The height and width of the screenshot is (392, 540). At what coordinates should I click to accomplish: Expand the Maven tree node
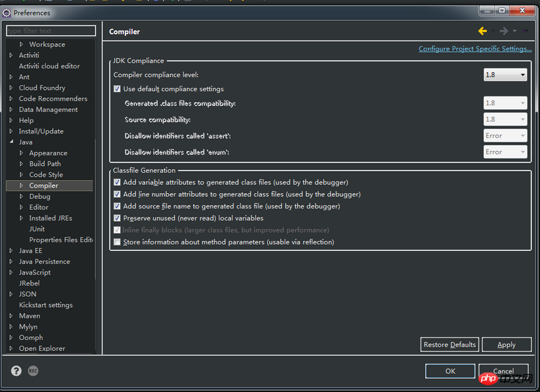tap(11, 316)
